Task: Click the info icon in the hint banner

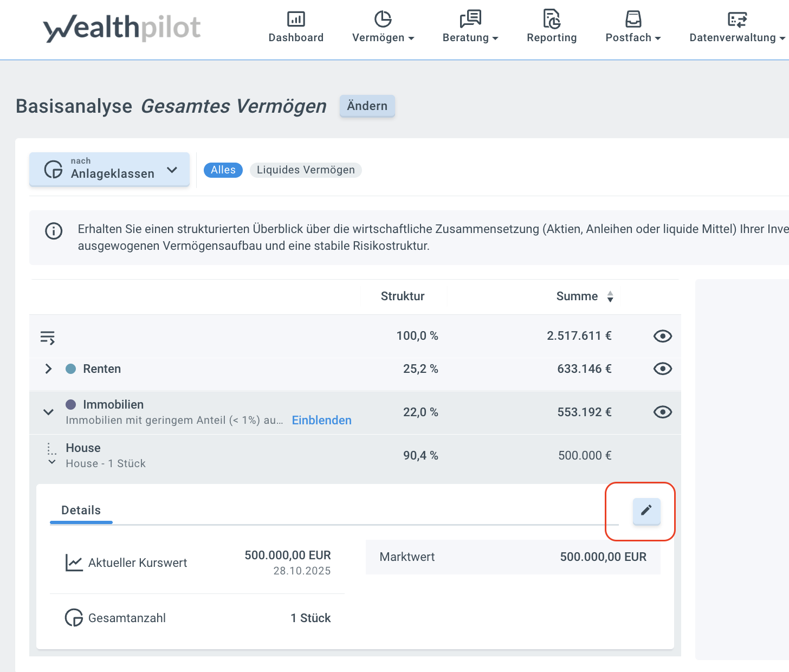Action: [x=54, y=231]
